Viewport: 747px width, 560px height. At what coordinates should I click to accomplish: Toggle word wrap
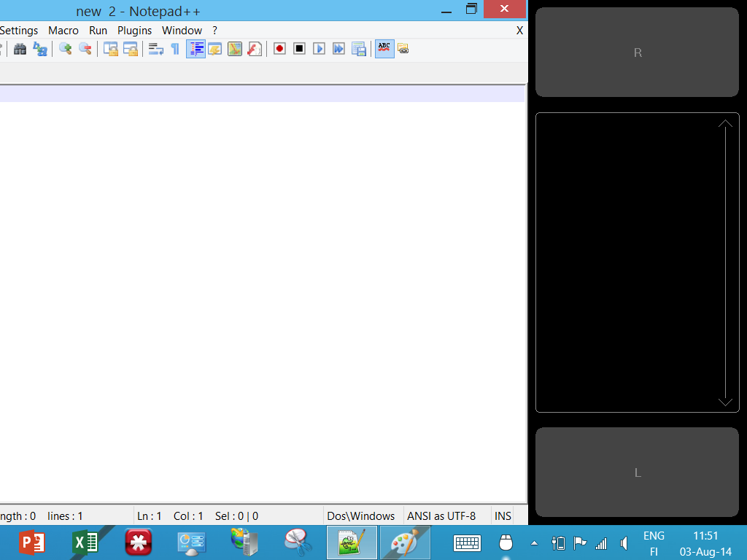pos(156,49)
